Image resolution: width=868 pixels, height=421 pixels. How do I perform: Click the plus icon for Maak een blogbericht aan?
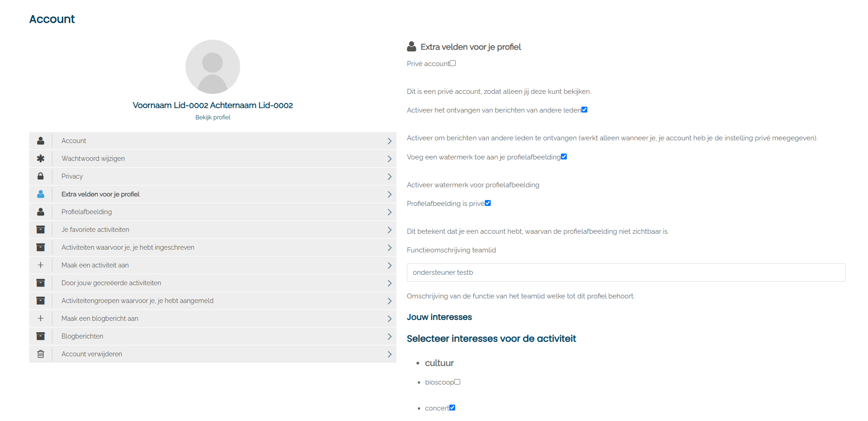41,318
